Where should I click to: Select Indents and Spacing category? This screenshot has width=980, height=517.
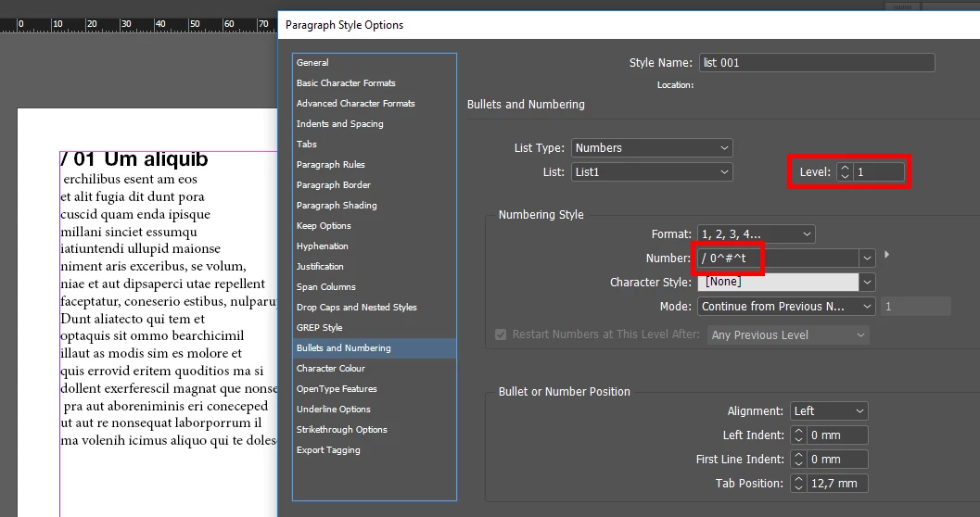click(x=374, y=123)
